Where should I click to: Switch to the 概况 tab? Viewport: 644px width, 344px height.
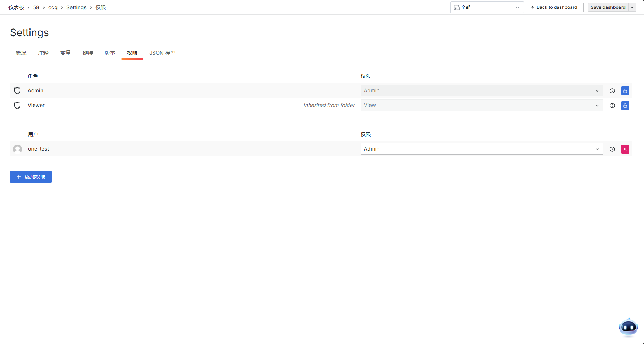pos(21,53)
